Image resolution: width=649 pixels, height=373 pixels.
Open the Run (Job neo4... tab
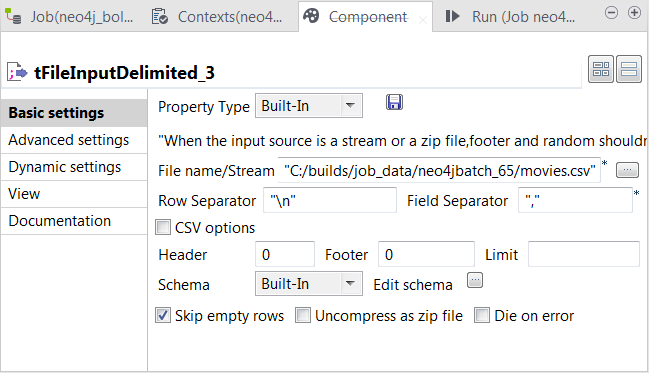[510, 17]
